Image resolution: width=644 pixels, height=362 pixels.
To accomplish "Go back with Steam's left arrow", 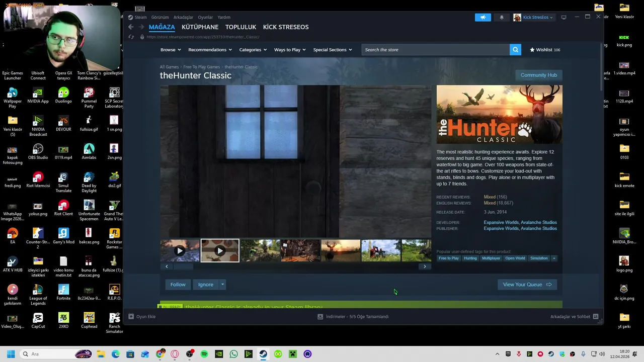I will [x=131, y=27].
